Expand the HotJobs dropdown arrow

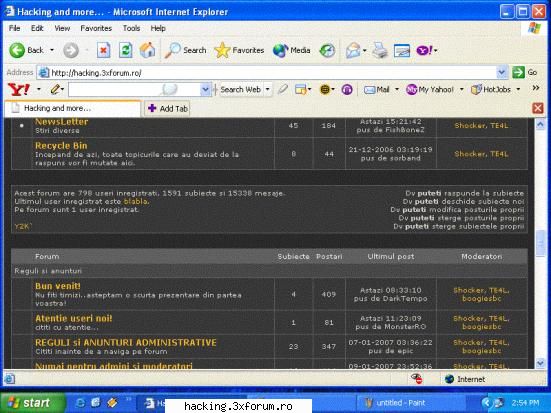pyautogui.click(x=518, y=90)
